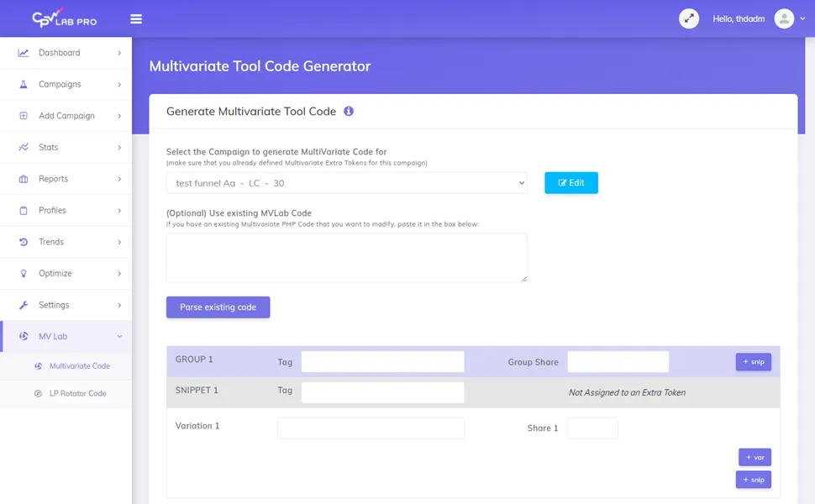Open the campaign selection dropdown
This screenshot has width=815, height=504.
click(346, 182)
